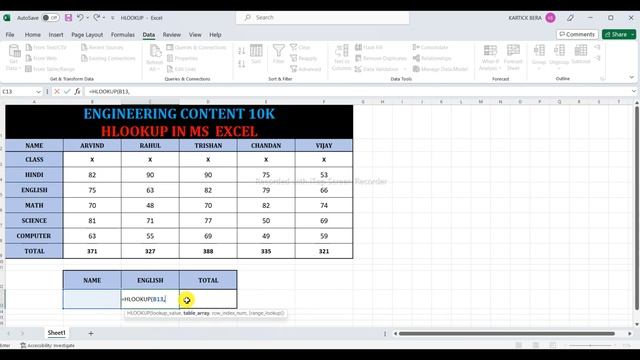Image resolution: width=640 pixels, height=360 pixels.
Task: Select the Sheet1 tab
Action: point(56,333)
